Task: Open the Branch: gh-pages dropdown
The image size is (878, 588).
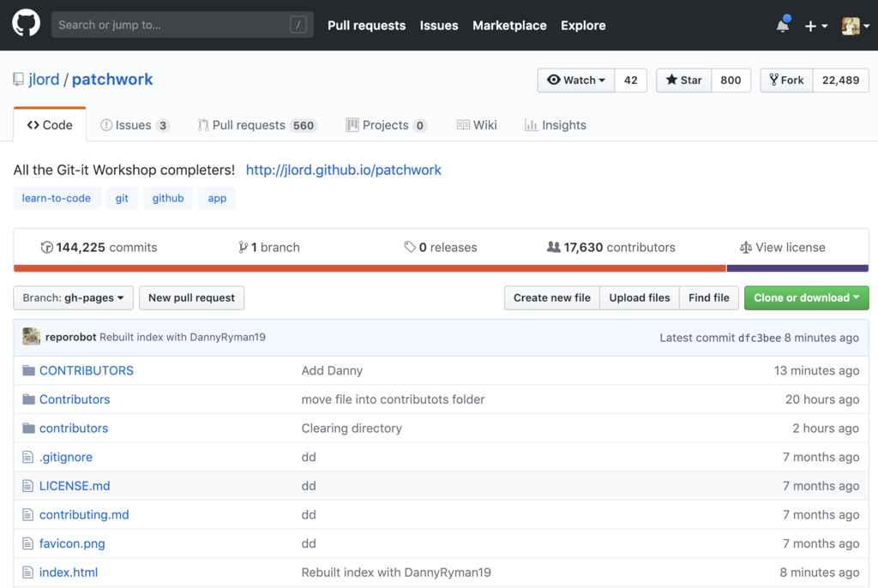Action: (74, 298)
